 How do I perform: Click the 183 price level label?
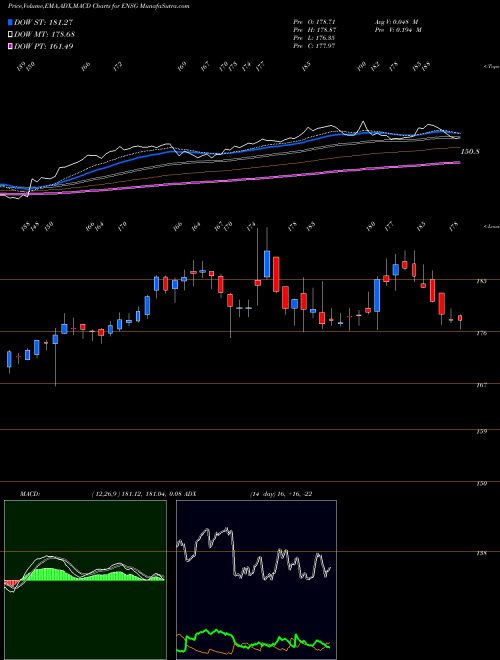coord(482,282)
